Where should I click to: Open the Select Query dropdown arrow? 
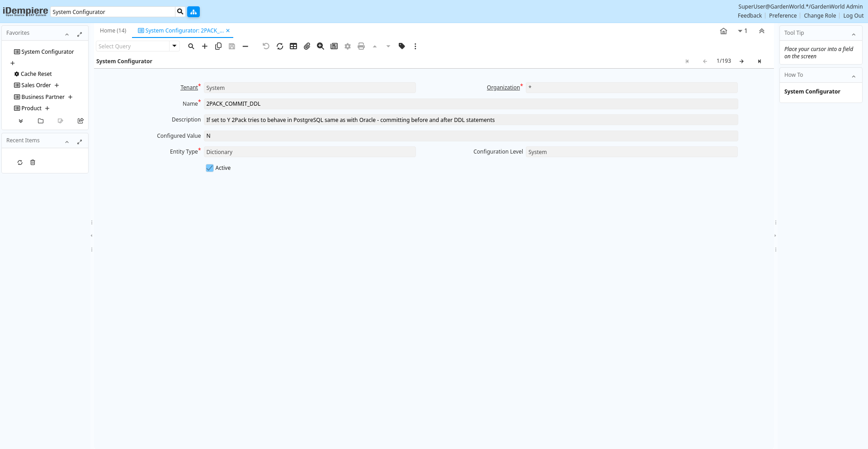(175, 46)
